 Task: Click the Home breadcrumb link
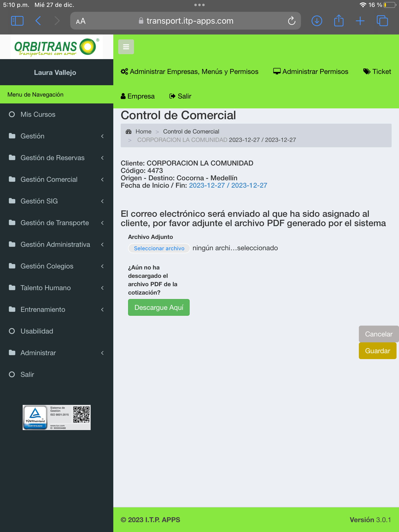pos(143,132)
